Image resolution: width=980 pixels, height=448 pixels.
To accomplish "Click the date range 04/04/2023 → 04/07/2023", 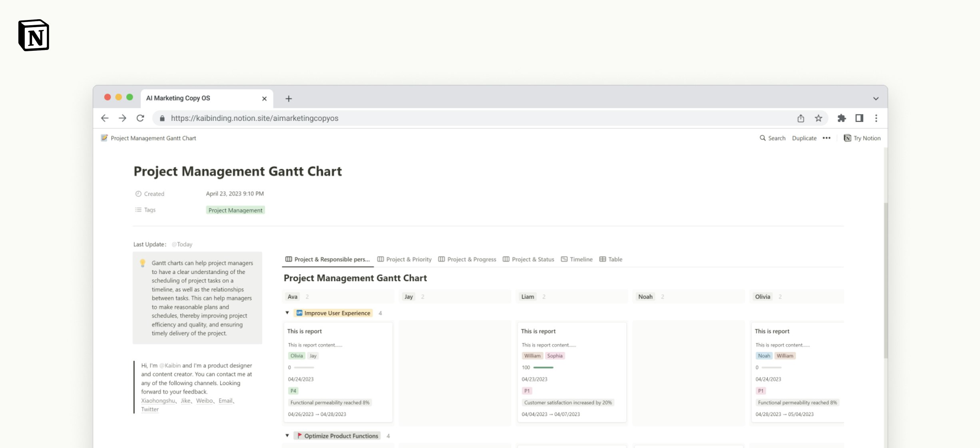I will [551, 414].
